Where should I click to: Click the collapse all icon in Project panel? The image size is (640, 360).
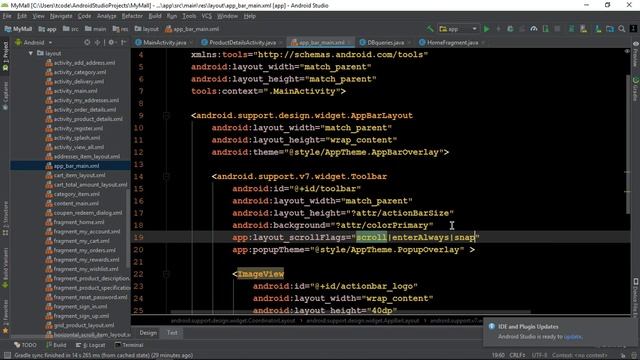pyautogui.click(x=98, y=42)
